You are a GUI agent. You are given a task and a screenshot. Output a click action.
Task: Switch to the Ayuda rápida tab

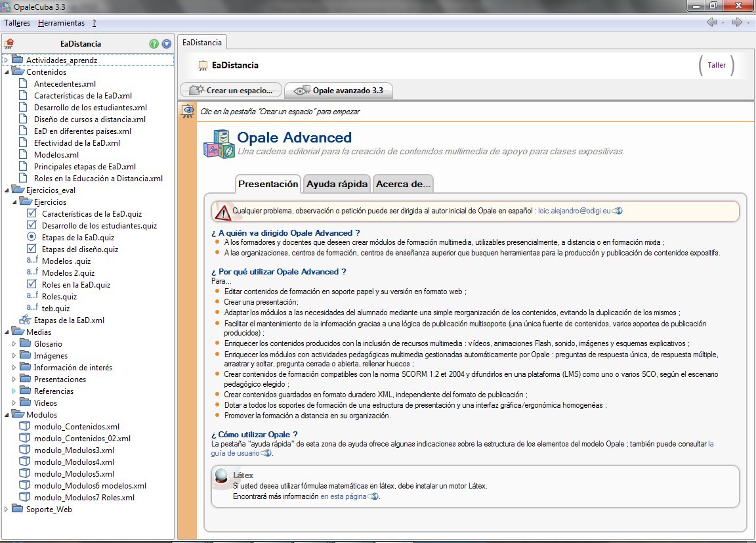pyautogui.click(x=337, y=184)
